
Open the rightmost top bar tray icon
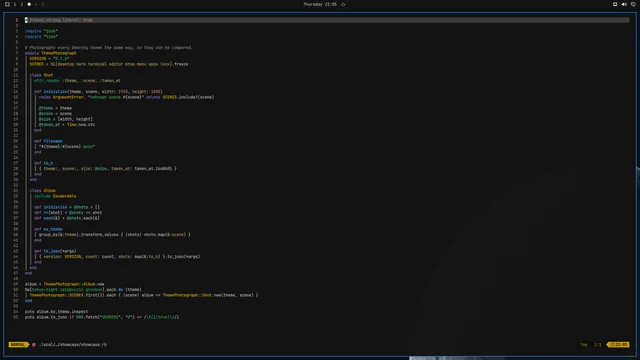(x=633, y=4)
